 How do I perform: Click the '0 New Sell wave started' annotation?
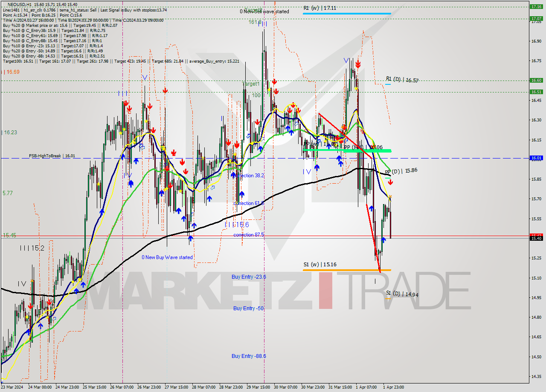tap(264, 12)
